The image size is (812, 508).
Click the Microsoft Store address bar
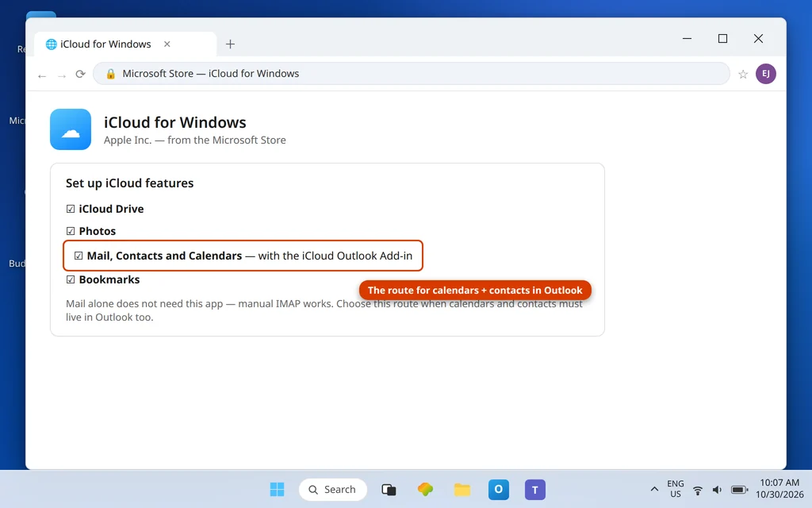[x=412, y=74]
